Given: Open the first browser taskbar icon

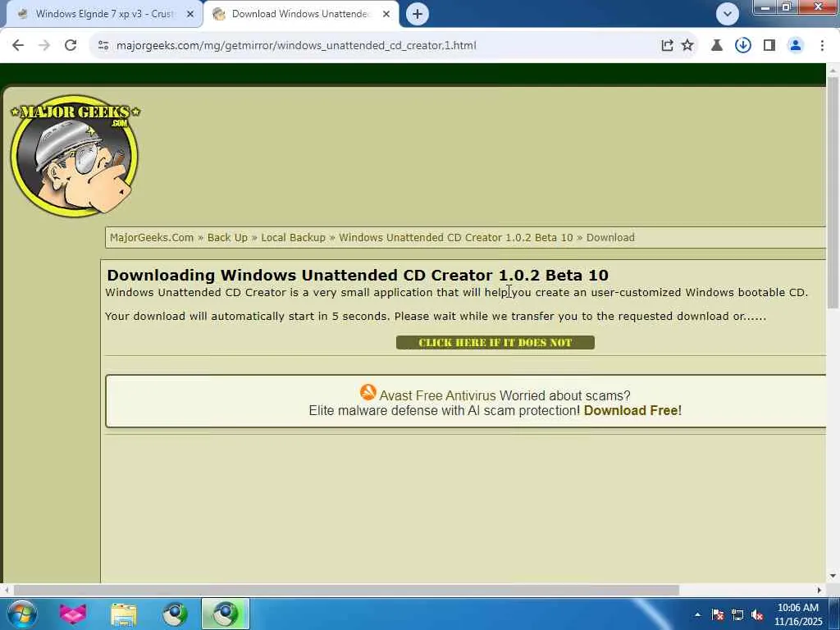Looking at the screenshot, I should click(x=175, y=614).
